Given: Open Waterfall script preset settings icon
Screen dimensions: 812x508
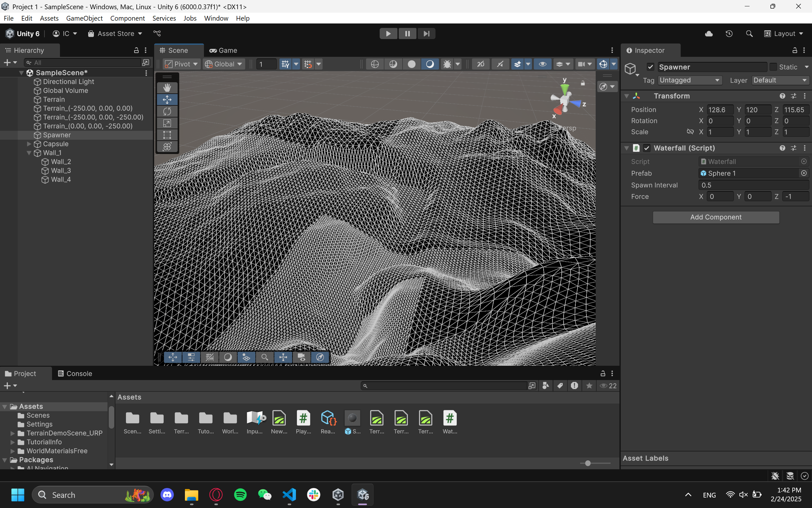Looking at the screenshot, I should click(794, 148).
